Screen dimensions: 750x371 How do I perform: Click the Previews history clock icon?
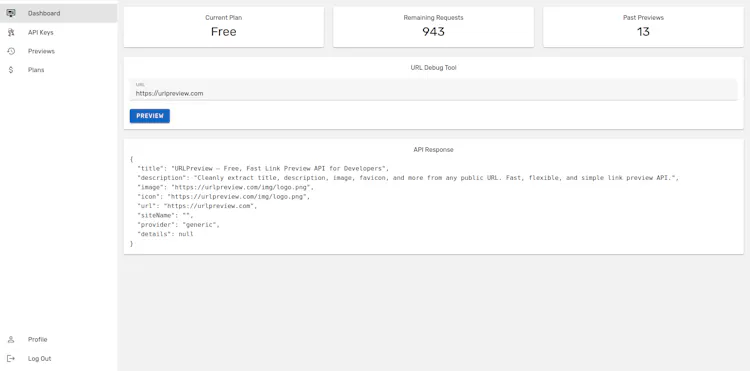(x=11, y=51)
